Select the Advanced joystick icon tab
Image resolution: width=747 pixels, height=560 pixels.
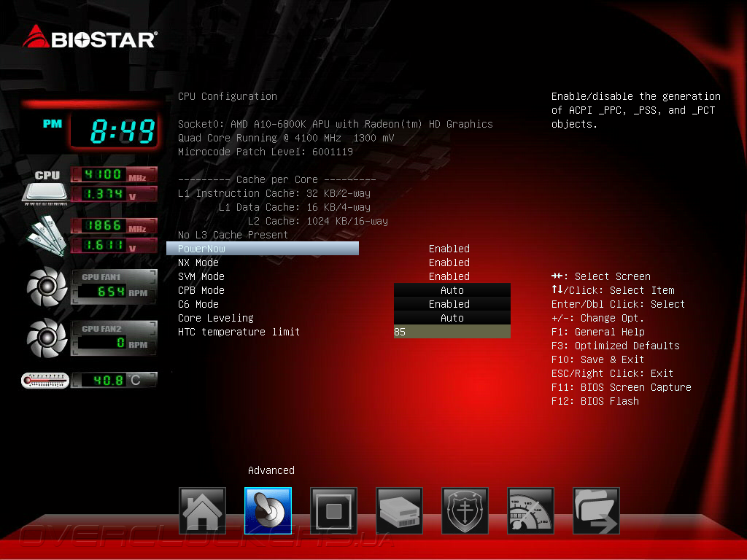point(268,511)
